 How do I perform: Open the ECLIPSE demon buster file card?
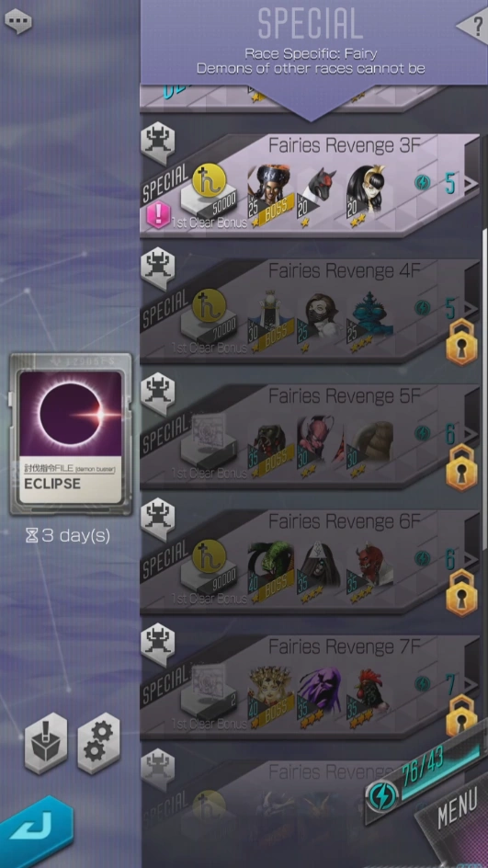[x=71, y=435]
